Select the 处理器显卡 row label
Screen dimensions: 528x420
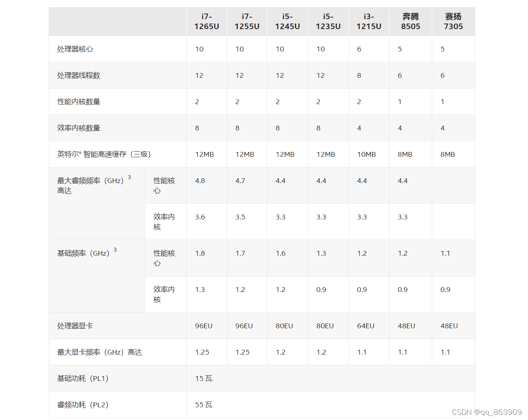pyautogui.click(x=75, y=326)
